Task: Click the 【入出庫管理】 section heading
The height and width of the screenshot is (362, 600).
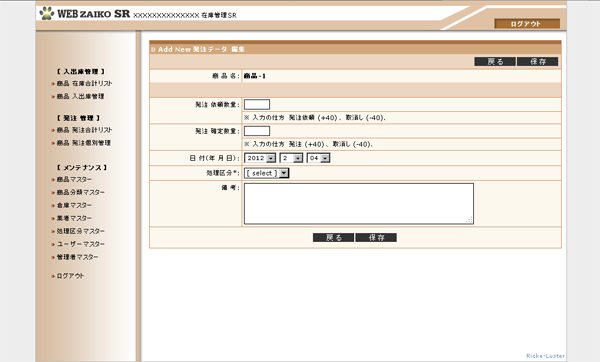Action: pyautogui.click(x=81, y=72)
